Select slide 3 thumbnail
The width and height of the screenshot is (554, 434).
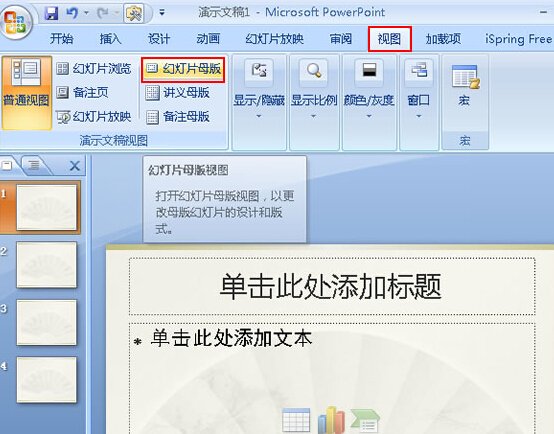coord(46,322)
